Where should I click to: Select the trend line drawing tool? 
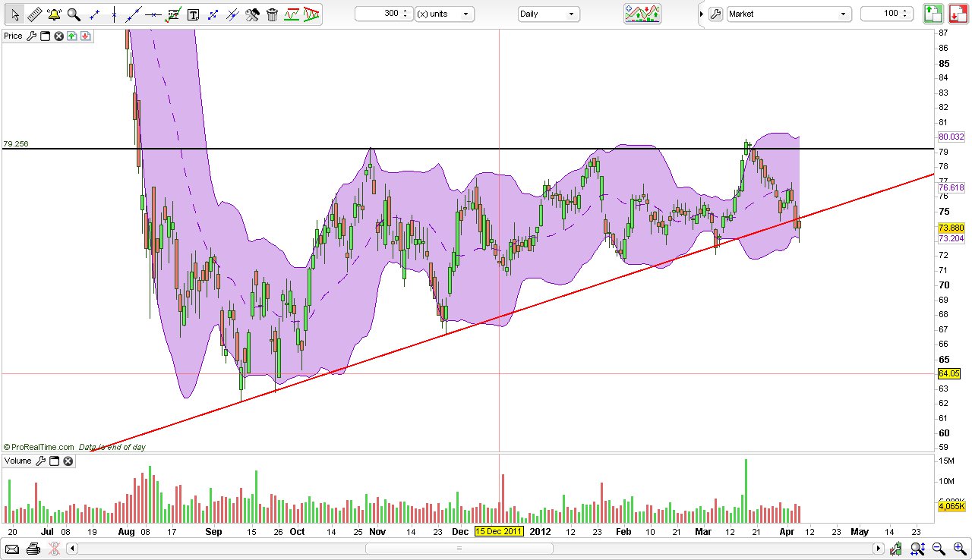[133, 13]
